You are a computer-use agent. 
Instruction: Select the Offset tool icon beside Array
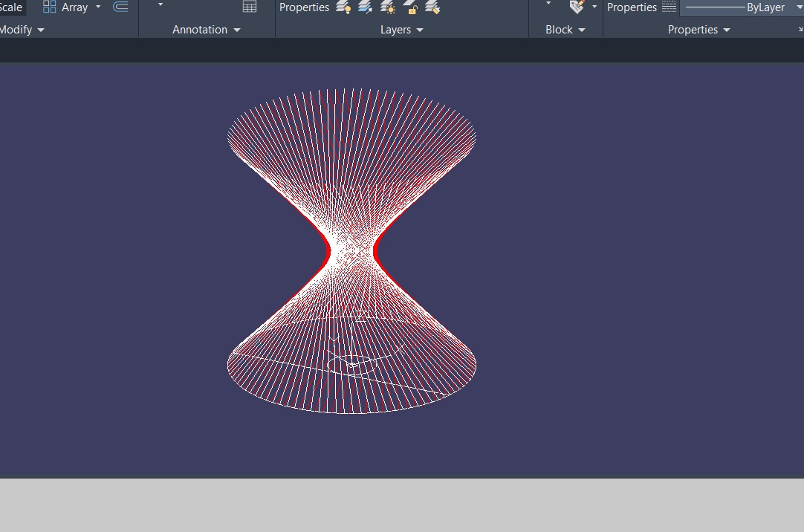120,7
